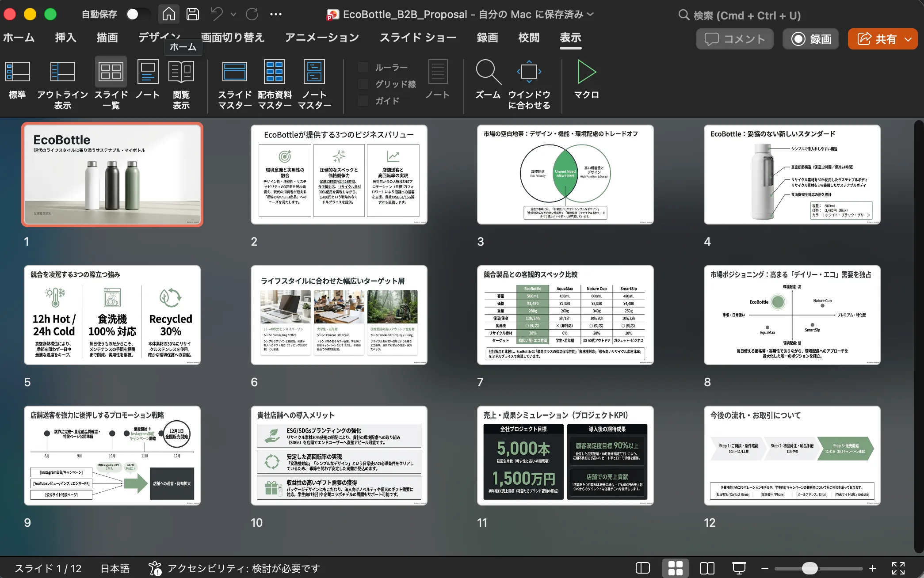Click the zoom in plus button
Image resolution: width=924 pixels, height=578 pixels.
tap(873, 568)
